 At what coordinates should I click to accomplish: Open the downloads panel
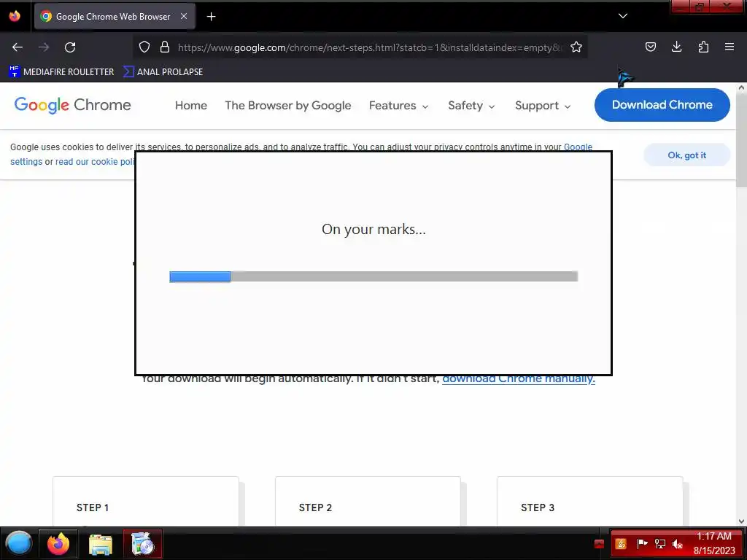coord(676,47)
